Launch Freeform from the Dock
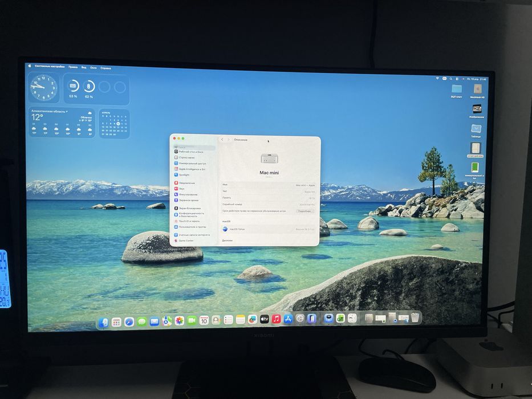 point(253,319)
